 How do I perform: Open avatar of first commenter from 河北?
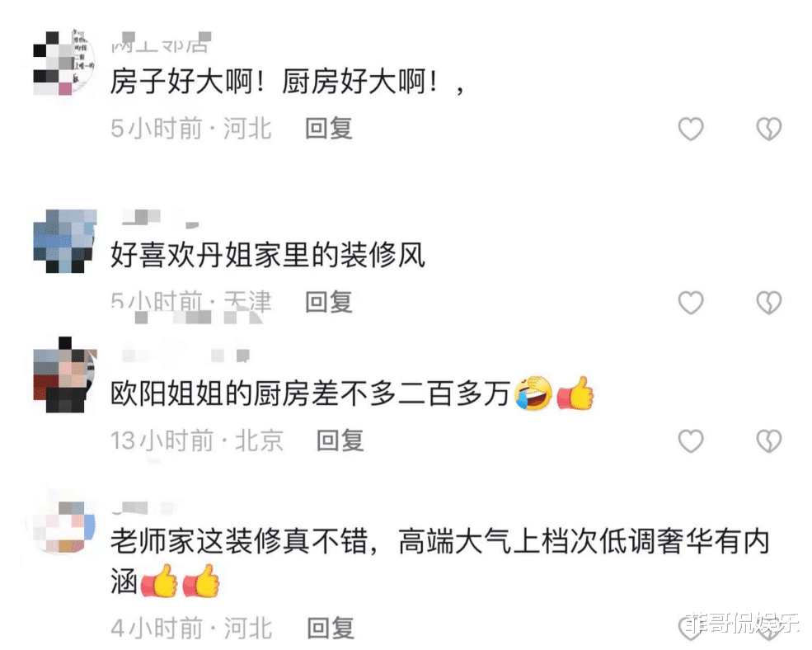64,64
